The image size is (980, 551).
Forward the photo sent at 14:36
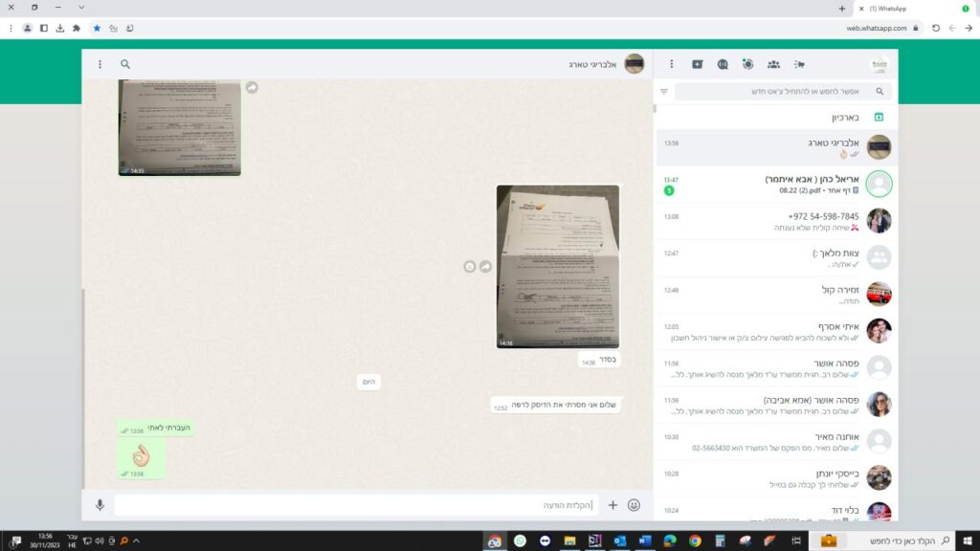click(485, 266)
